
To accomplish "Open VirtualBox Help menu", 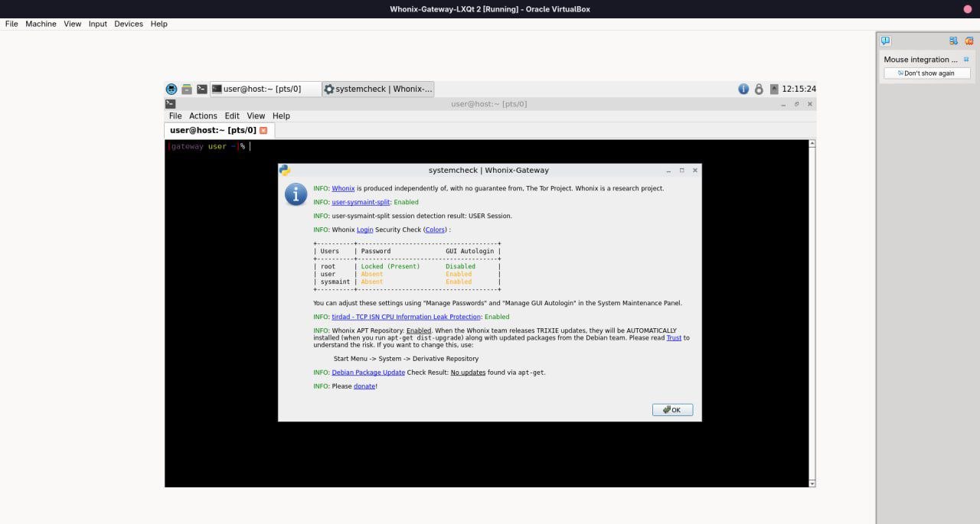I will 158,24.
